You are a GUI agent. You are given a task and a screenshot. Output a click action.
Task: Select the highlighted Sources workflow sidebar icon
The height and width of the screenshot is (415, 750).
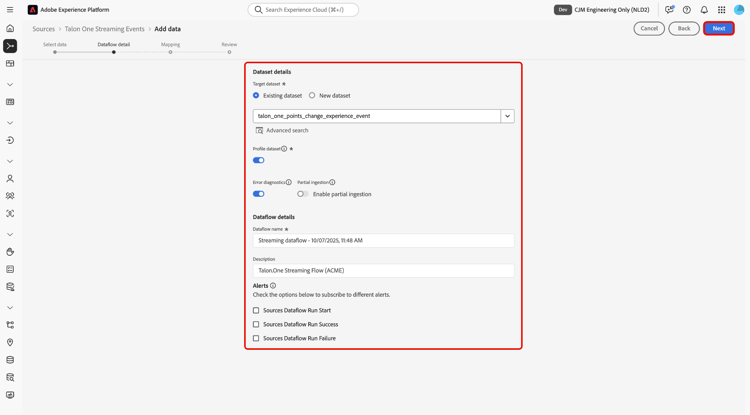point(10,46)
